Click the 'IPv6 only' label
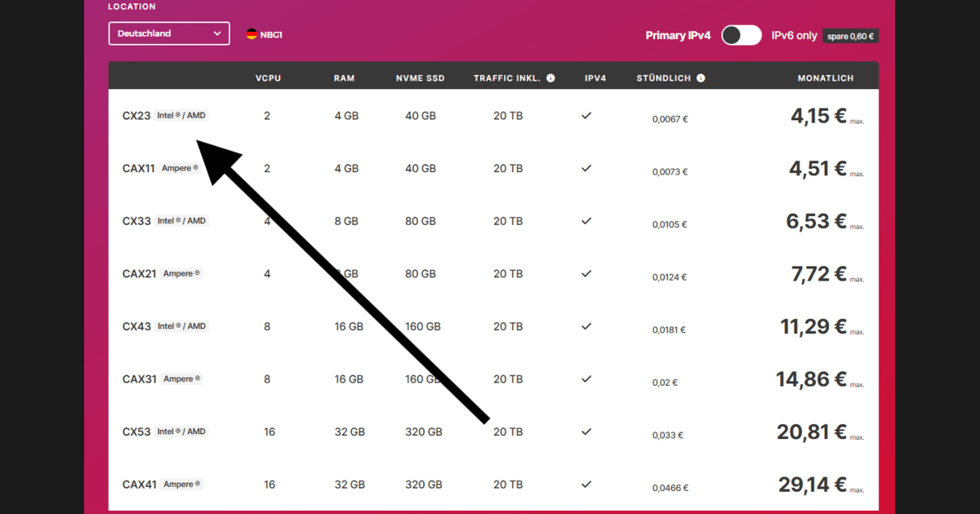The image size is (980, 514). pyautogui.click(x=795, y=35)
